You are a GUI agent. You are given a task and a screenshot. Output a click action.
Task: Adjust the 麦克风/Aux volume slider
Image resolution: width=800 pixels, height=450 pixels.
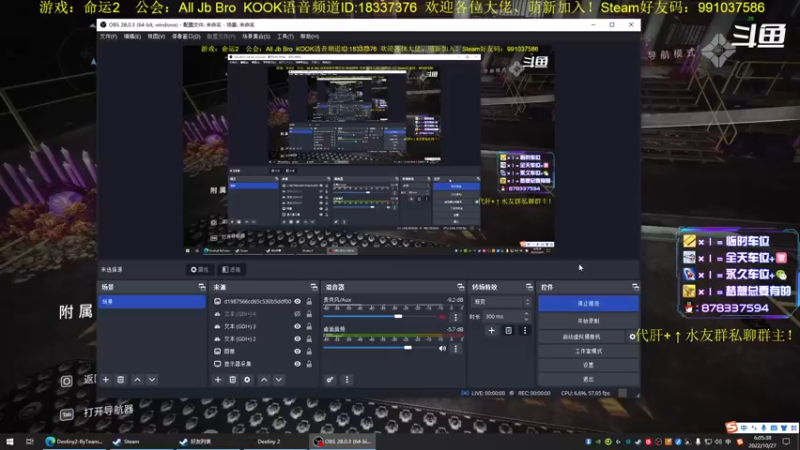(x=398, y=317)
